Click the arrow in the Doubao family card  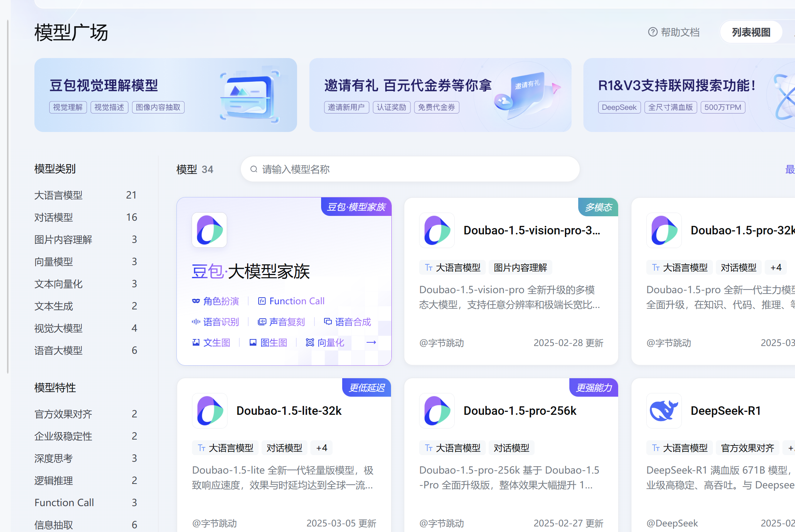click(371, 342)
